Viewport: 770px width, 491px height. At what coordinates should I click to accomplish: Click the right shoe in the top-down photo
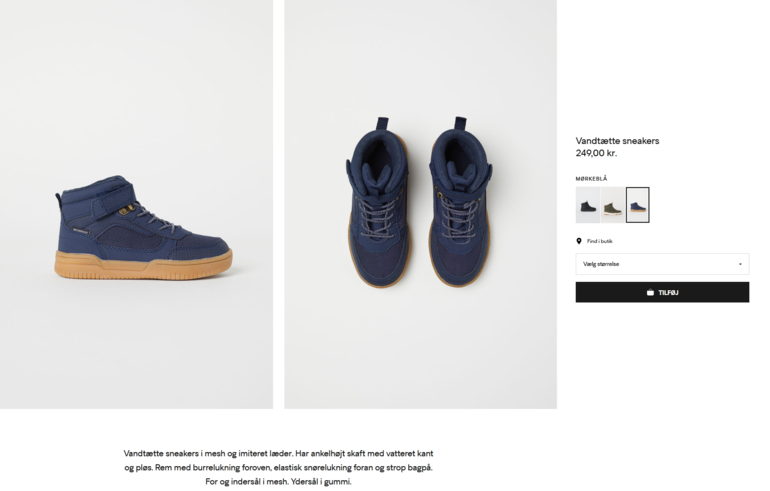460,202
